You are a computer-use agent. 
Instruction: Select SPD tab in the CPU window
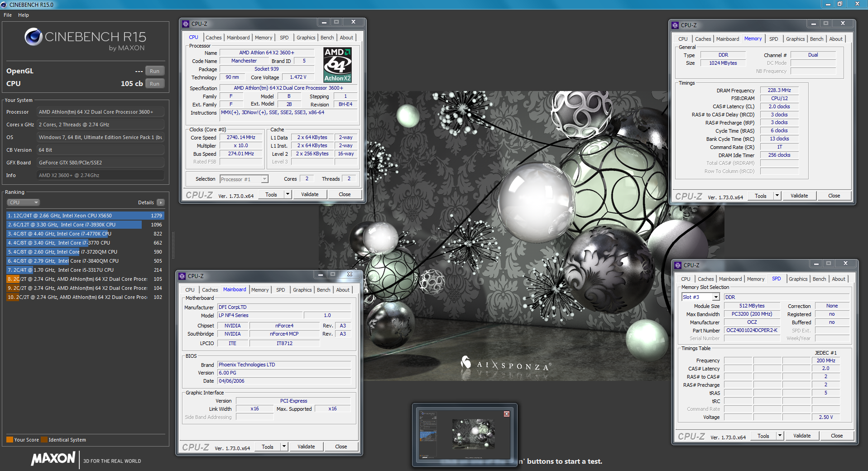284,38
